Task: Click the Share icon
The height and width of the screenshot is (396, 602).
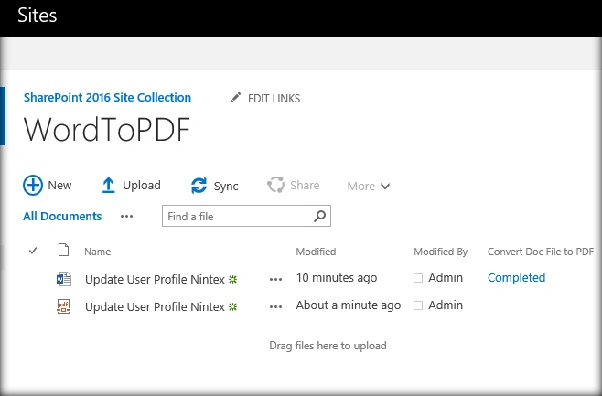Action: click(x=276, y=185)
